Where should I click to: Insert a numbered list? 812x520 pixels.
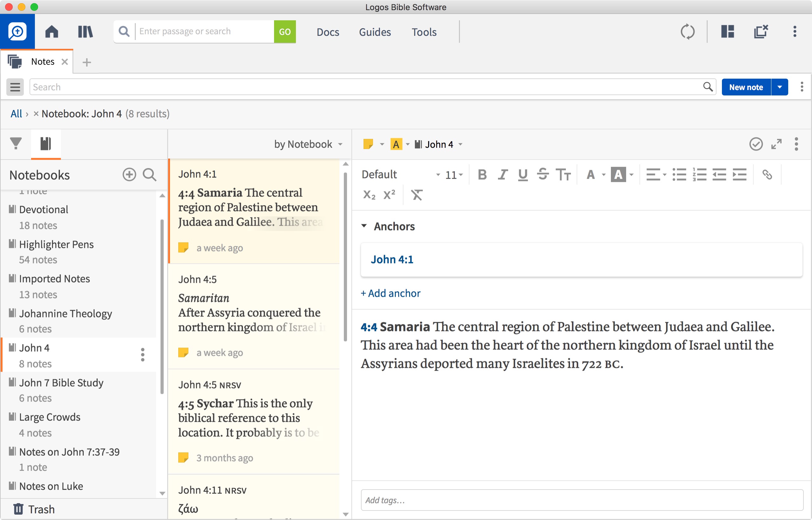tap(699, 175)
